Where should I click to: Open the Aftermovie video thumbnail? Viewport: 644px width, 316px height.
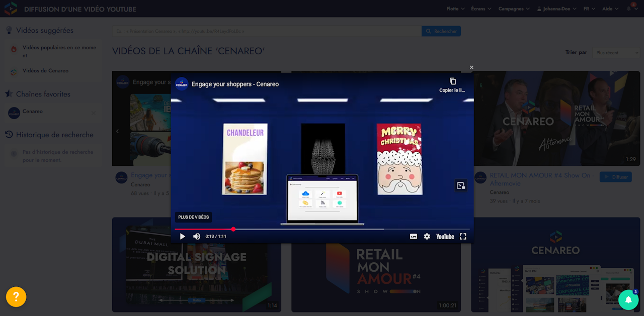pyautogui.click(x=555, y=119)
